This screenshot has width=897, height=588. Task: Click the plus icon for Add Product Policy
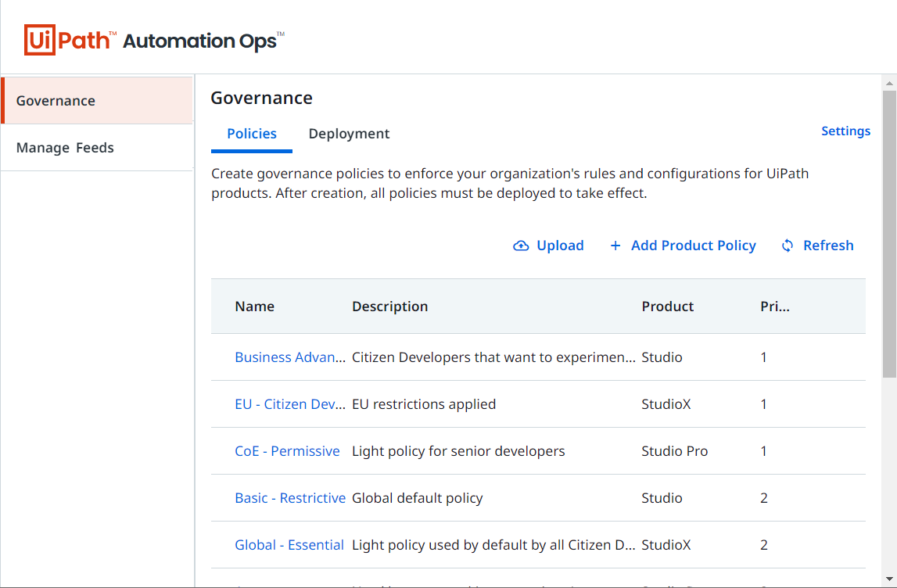[615, 246]
